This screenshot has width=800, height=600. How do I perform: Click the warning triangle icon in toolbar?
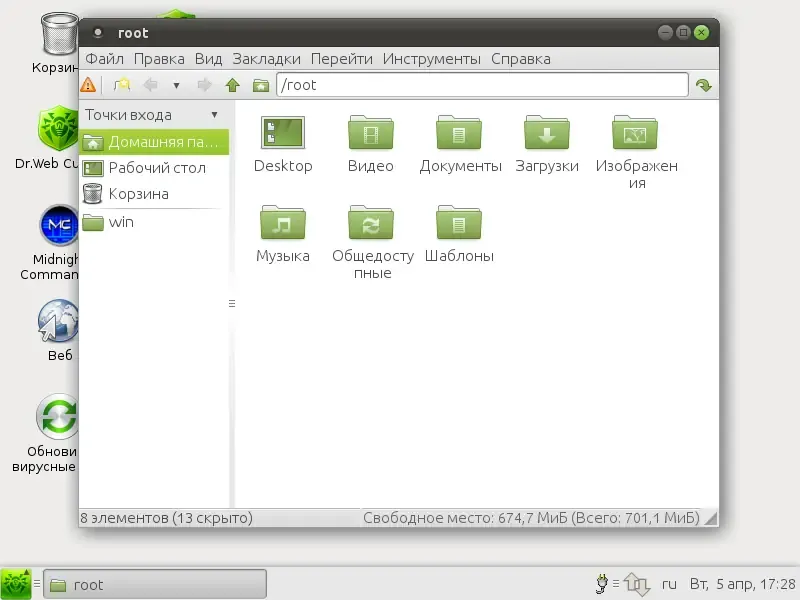(x=88, y=85)
